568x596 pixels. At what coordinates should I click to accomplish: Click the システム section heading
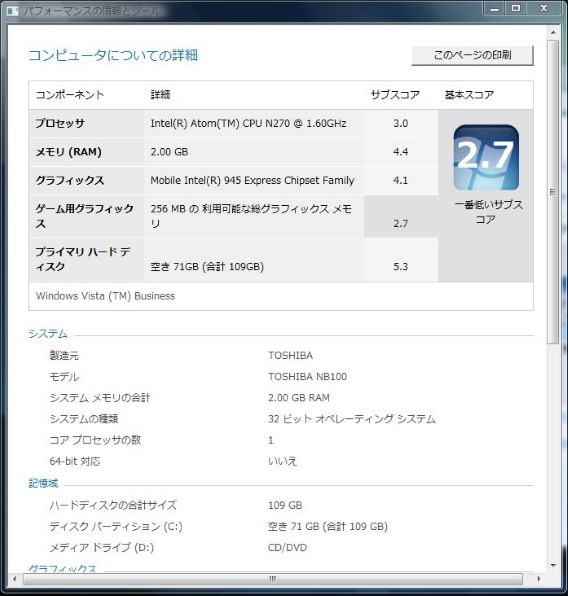click(x=48, y=334)
